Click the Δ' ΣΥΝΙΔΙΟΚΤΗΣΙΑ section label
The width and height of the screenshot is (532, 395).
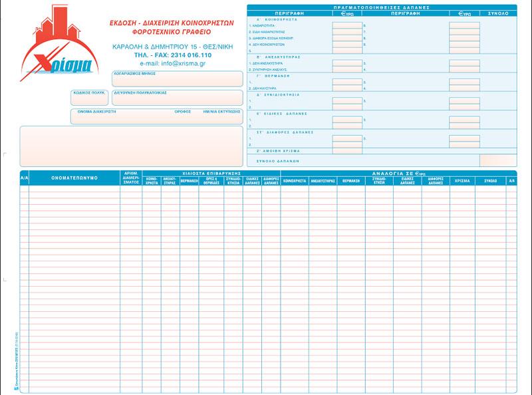(278, 95)
